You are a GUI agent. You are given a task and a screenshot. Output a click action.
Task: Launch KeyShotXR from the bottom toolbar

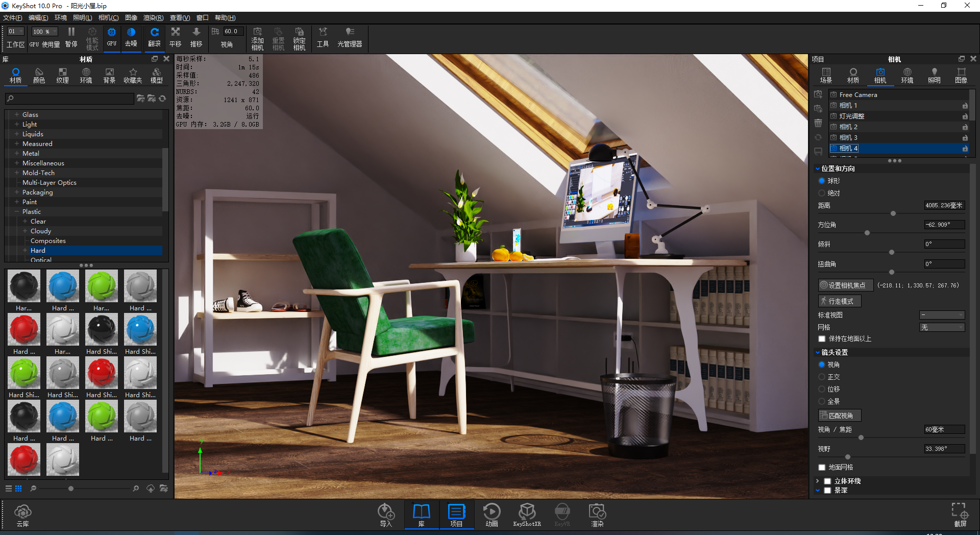pyautogui.click(x=527, y=515)
